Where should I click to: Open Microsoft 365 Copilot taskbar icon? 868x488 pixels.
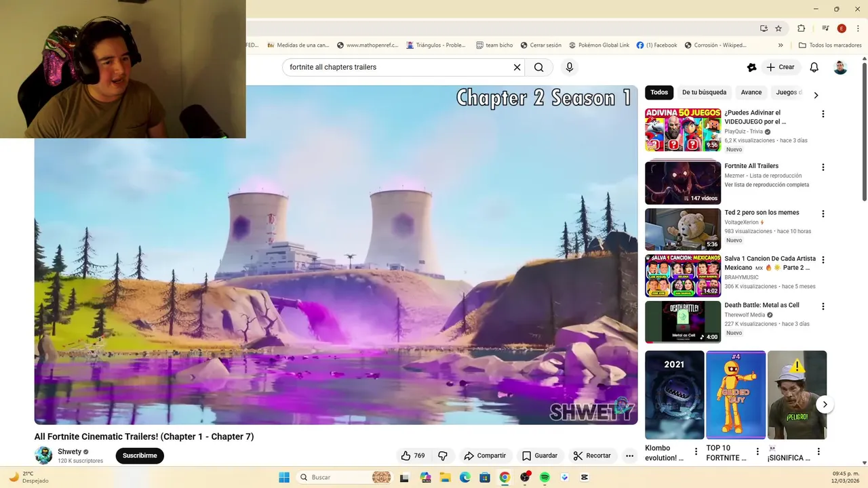point(425,477)
